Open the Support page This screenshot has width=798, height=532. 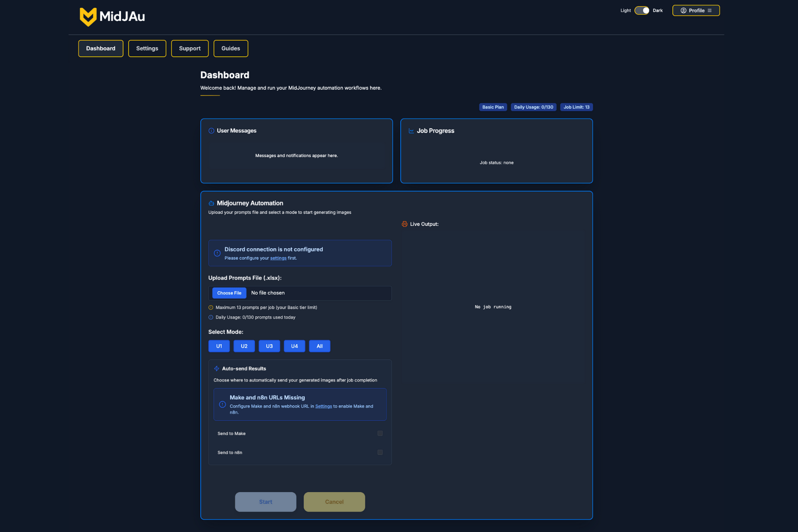pos(190,48)
